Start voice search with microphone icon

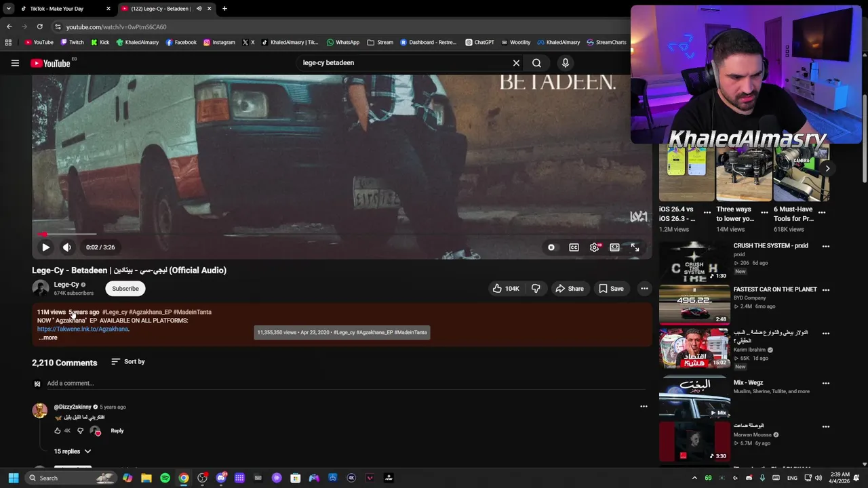565,63
